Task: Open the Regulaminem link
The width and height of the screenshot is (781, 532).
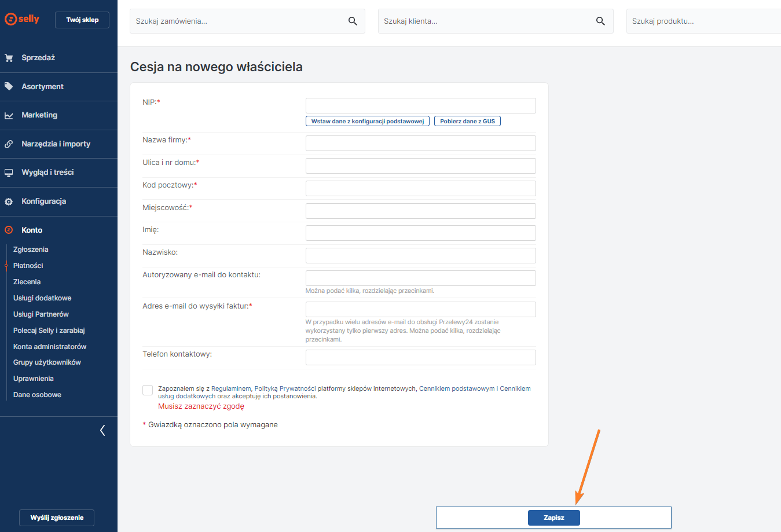Action: [x=231, y=389]
